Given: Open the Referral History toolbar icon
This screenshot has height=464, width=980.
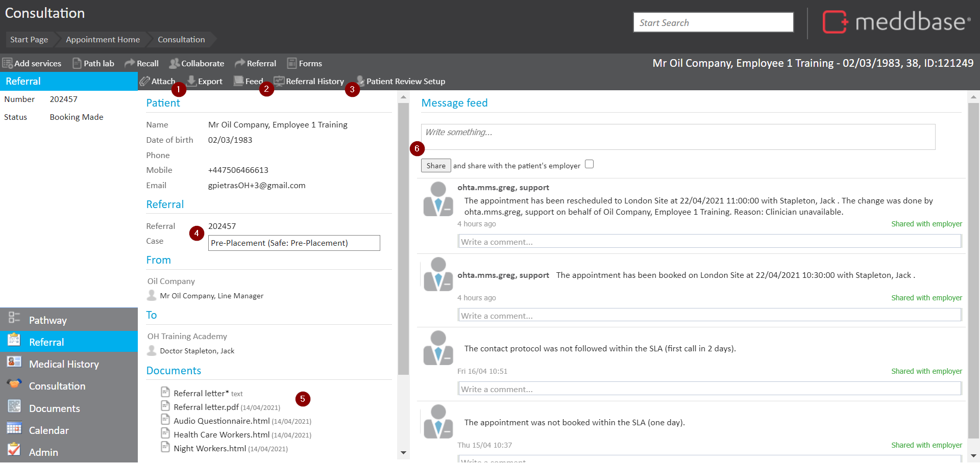Looking at the screenshot, I should 279,81.
